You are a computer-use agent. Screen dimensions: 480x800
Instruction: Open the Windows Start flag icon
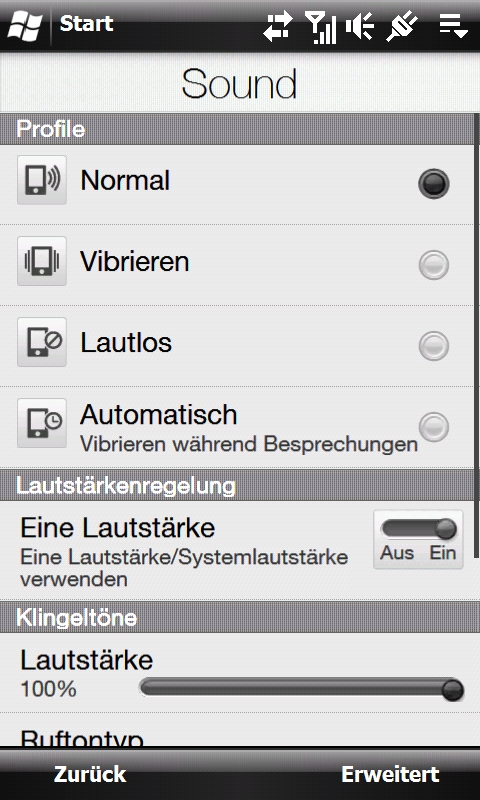tap(24, 25)
